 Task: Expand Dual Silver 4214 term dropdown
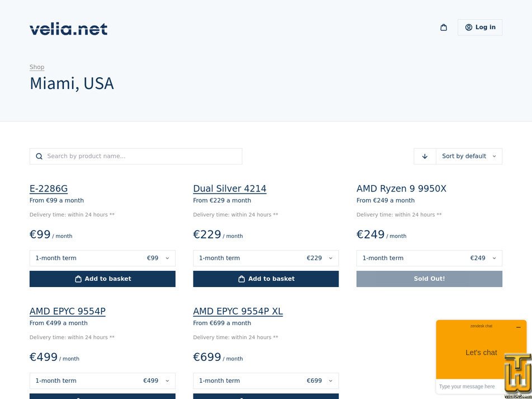click(x=266, y=258)
